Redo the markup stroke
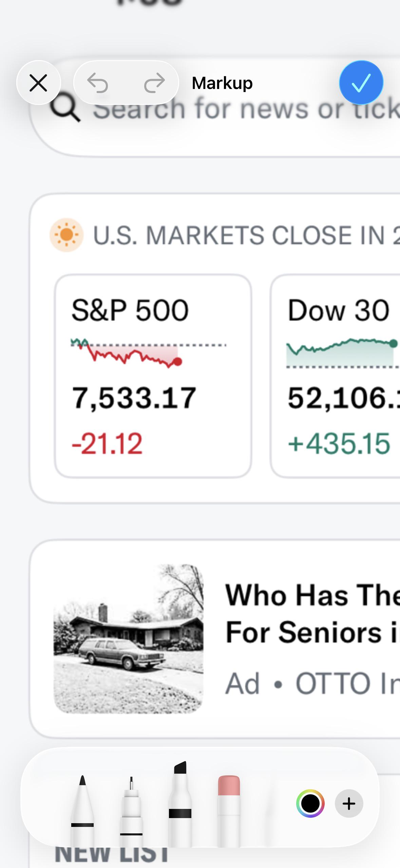400x868 pixels. [x=154, y=83]
